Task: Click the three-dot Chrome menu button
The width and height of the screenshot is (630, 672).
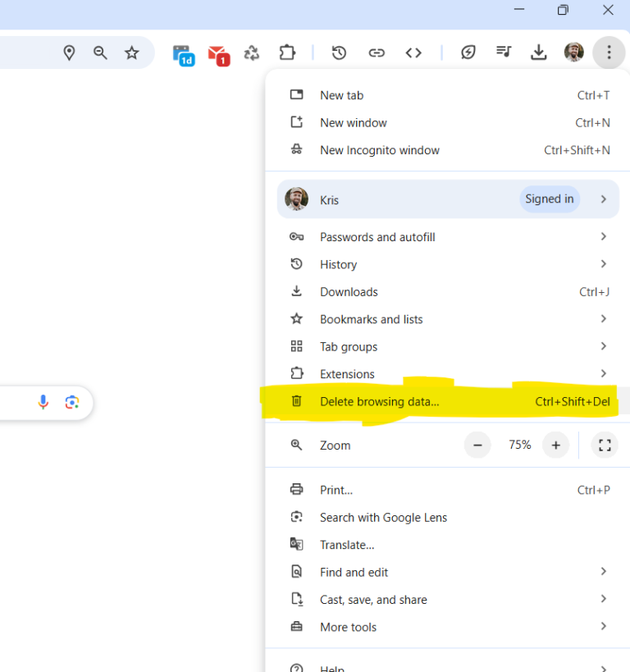Action: point(608,53)
